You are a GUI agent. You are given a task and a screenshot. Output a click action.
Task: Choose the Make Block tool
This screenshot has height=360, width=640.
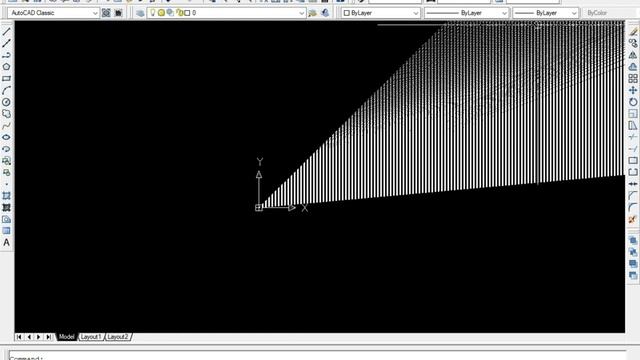tap(7, 173)
